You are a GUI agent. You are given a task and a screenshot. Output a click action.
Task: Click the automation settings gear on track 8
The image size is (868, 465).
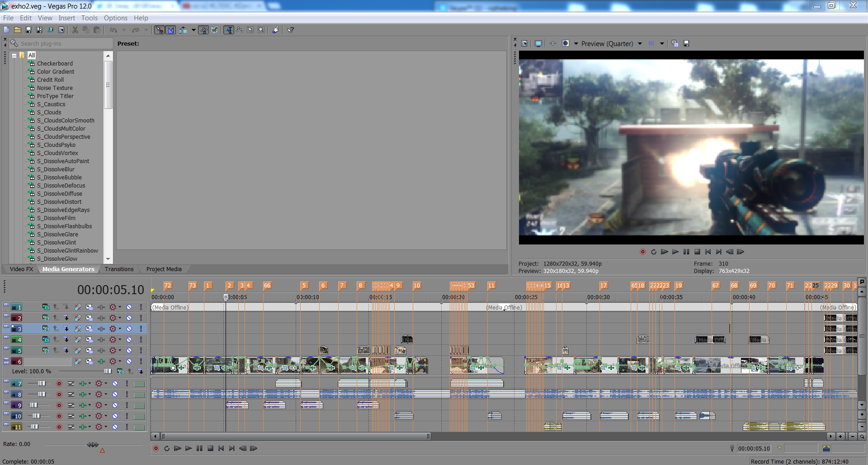click(99, 395)
